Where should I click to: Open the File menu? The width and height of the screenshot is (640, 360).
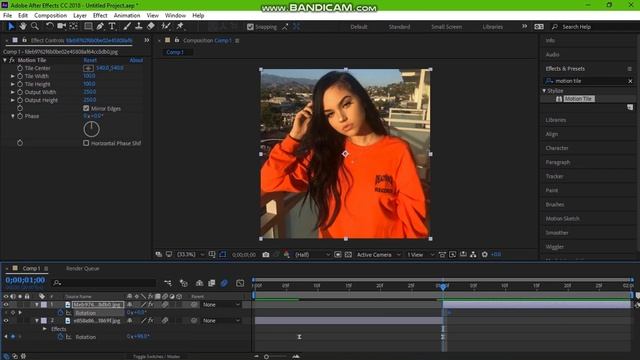click(7, 16)
